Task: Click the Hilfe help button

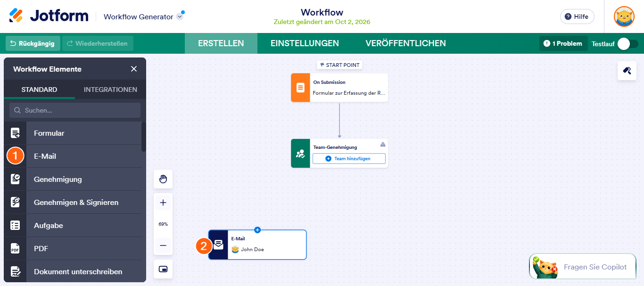Action: pyautogui.click(x=577, y=16)
